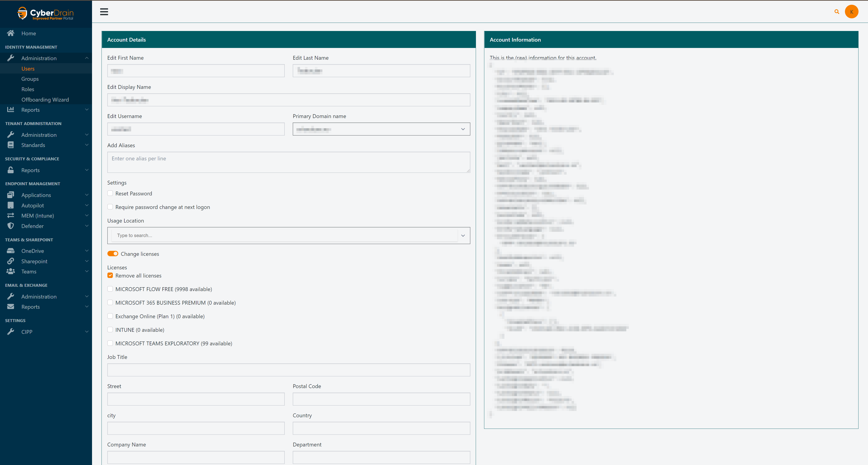Screen dimensions: 868x465
Task: Select Groups in the sidebar
Action: click(30, 79)
